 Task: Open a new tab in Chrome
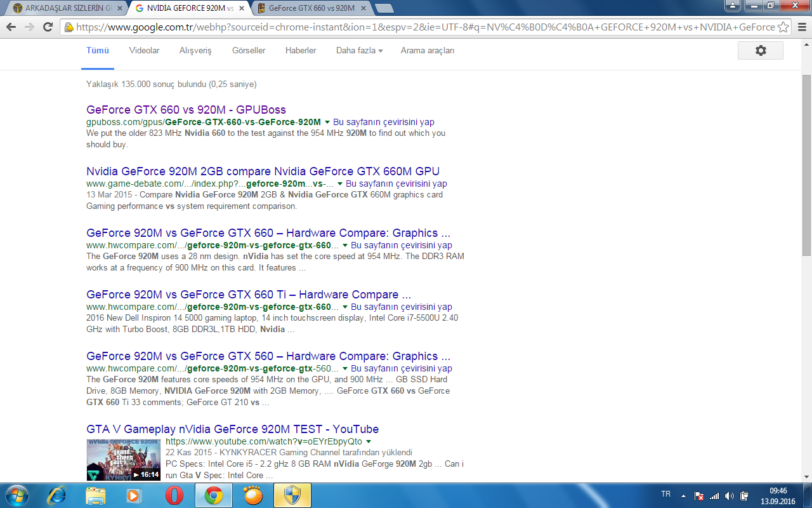point(384,8)
